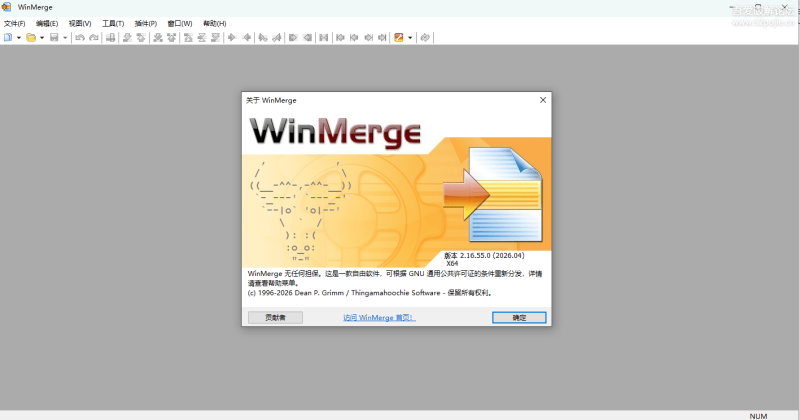Viewport: 800px width, 420px height.
Task: Click the Open folder toolbar icon
Action: point(31,37)
